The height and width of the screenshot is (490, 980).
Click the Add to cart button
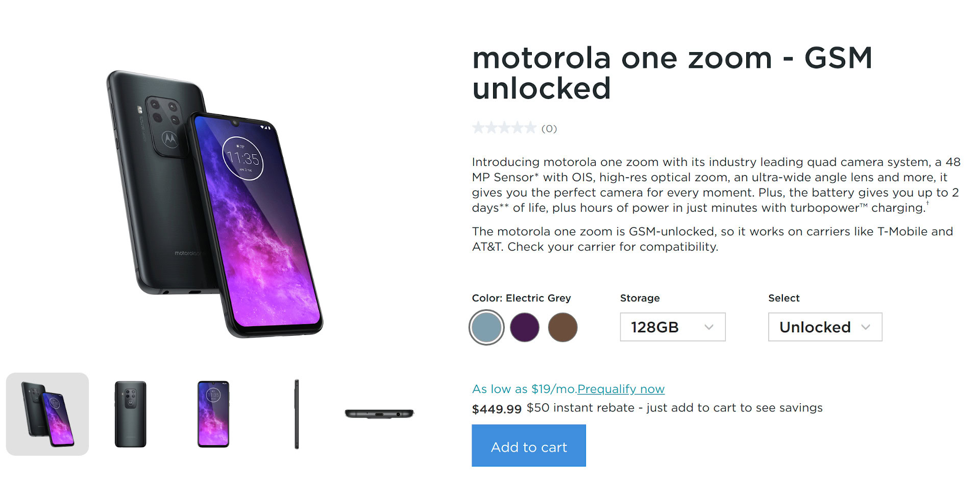(528, 447)
